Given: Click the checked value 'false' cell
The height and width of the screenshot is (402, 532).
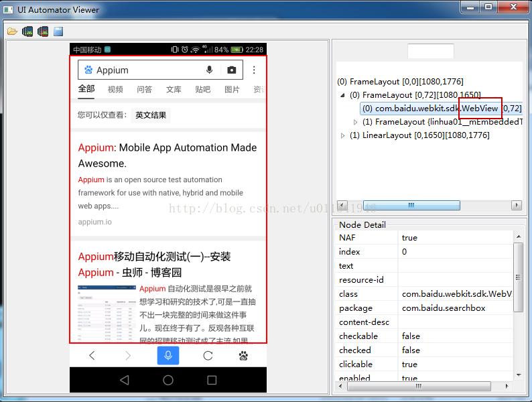Looking at the screenshot, I should pyautogui.click(x=455, y=350).
